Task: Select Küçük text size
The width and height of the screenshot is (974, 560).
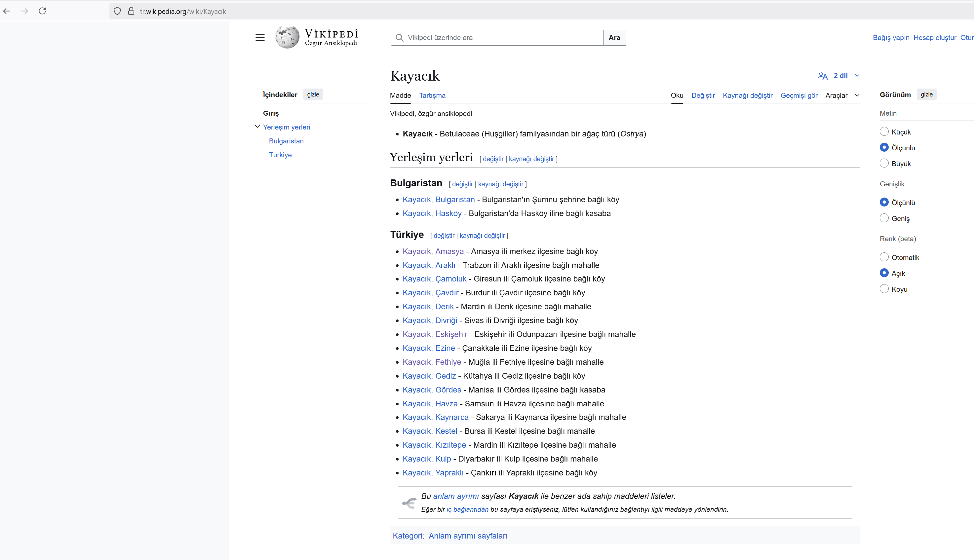Action: tap(884, 131)
